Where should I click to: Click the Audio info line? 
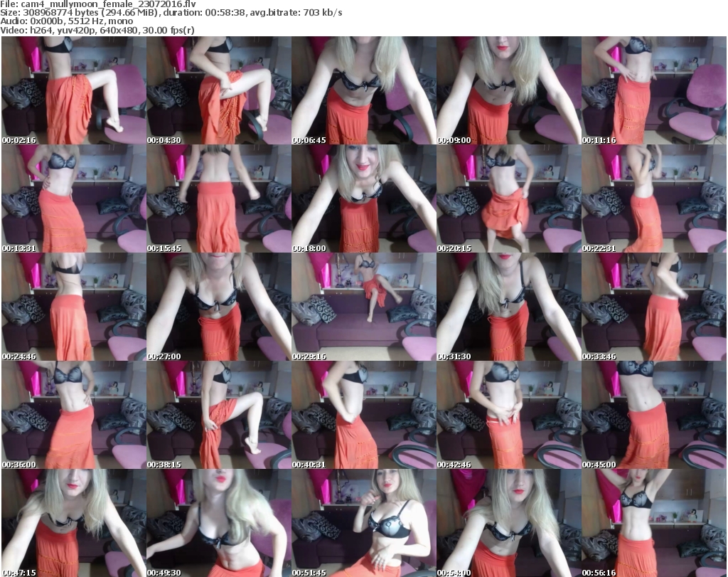(66, 21)
